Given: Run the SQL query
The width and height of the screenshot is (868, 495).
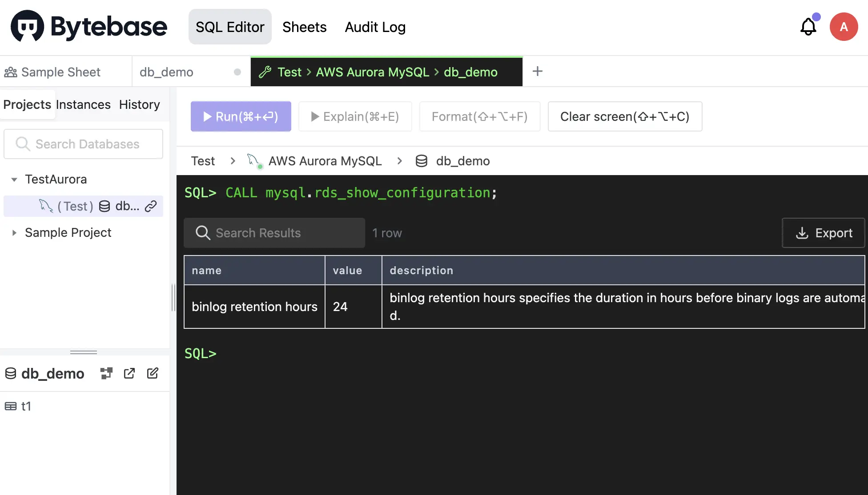Looking at the screenshot, I should tap(241, 116).
